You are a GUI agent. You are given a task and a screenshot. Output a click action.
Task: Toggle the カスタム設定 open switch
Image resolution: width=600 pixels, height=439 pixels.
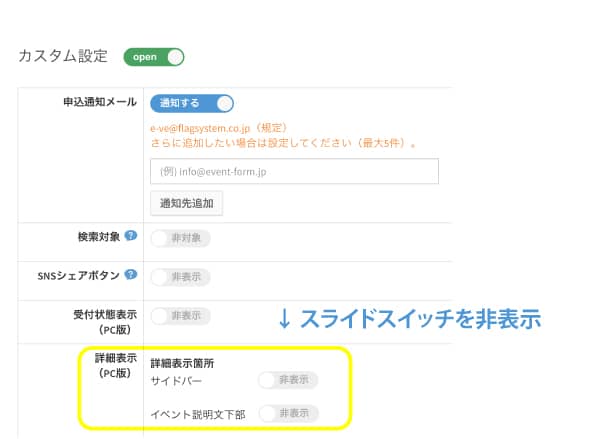click(154, 57)
